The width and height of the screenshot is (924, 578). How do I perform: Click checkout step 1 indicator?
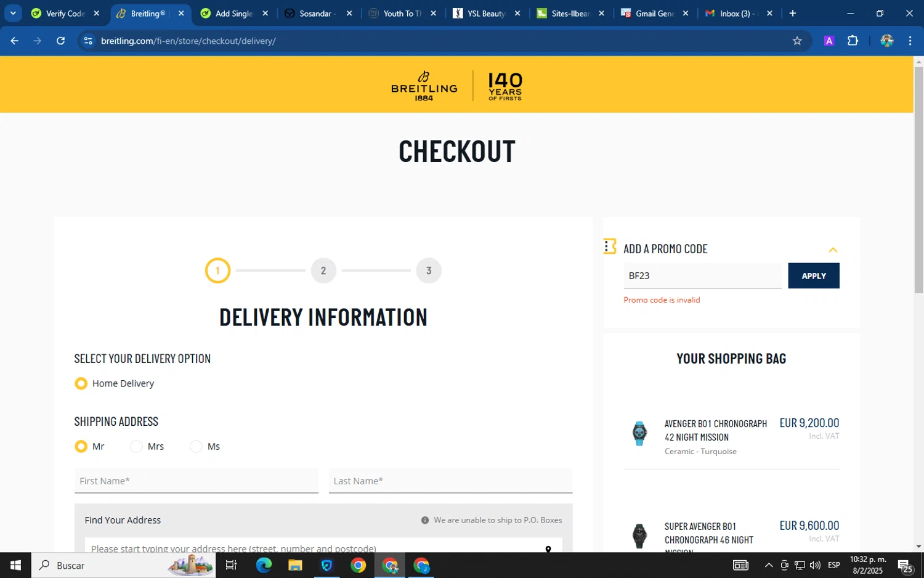point(217,271)
